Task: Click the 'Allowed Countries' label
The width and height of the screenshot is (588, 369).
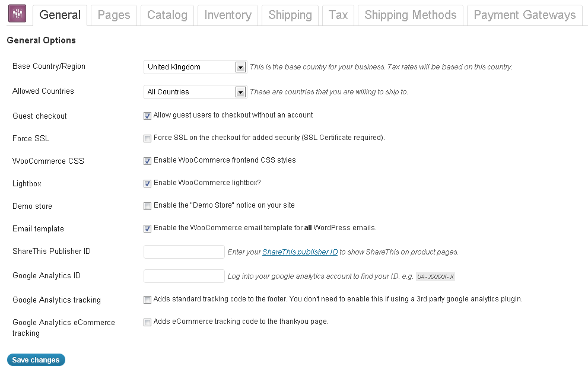Action: click(x=43, y=91)
